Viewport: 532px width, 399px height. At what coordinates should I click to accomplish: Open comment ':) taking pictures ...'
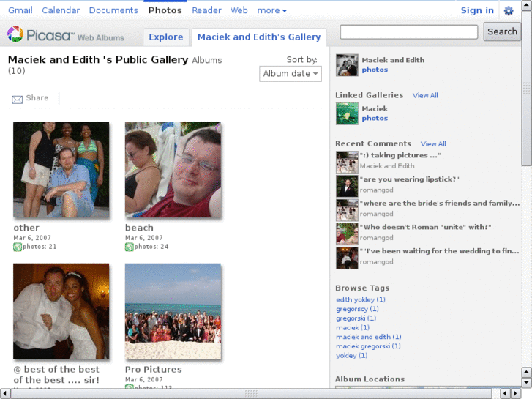tap(400, 155)
